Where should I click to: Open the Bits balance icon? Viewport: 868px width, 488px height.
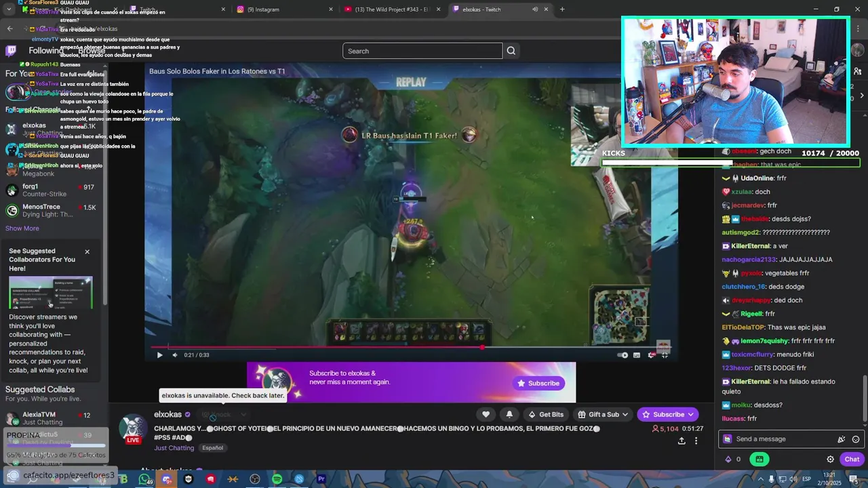pos(729,459)
